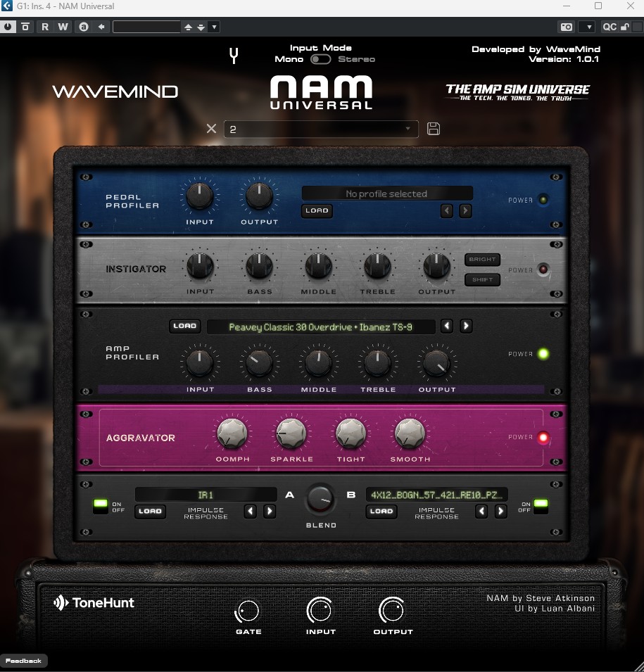The width and height of the screenshot is (644, 672).
Task: Load next host preset arrow
Action: point(201,27)
